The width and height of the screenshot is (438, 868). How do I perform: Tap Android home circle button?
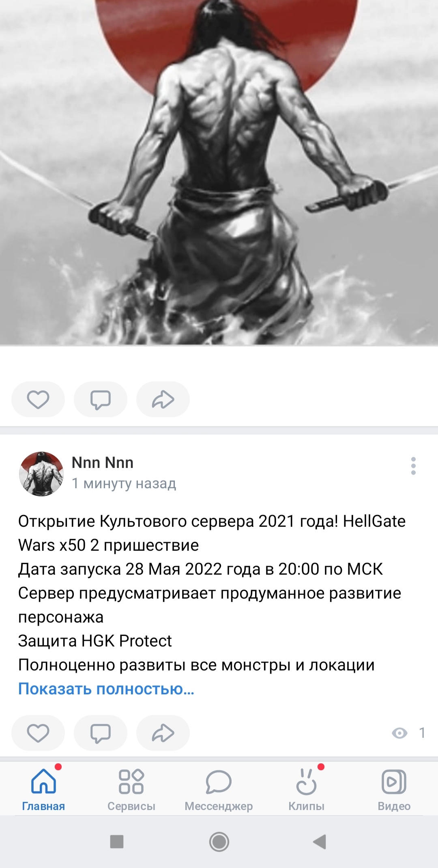[219, 842]
